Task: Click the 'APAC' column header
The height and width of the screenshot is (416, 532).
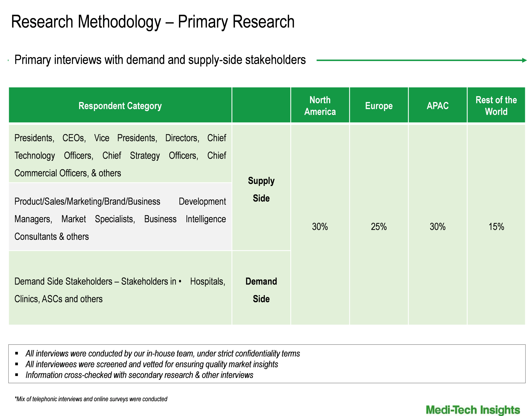Action: 437,106
